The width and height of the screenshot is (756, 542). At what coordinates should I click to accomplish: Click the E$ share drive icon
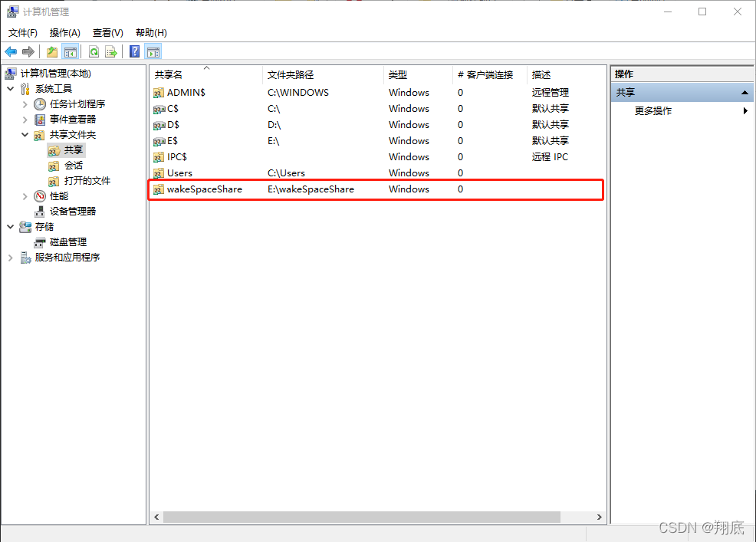pyautogui.click(x=159, y=141)
